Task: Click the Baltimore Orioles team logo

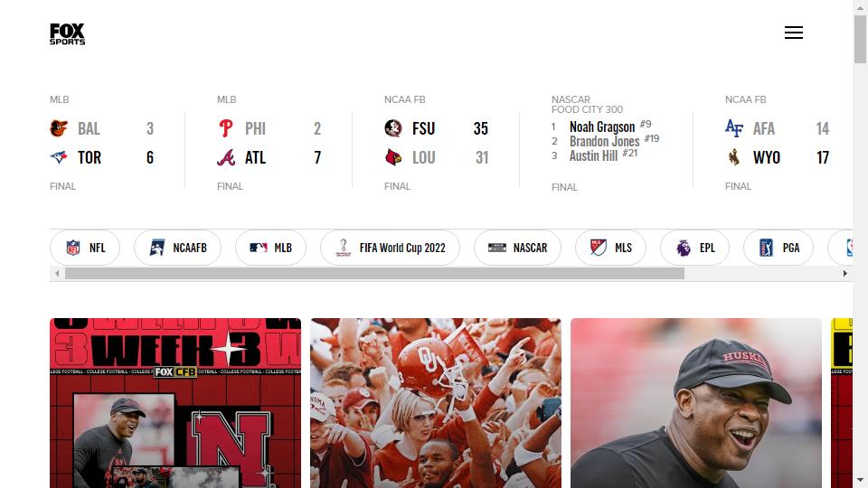Action: (x=59, y=128)
